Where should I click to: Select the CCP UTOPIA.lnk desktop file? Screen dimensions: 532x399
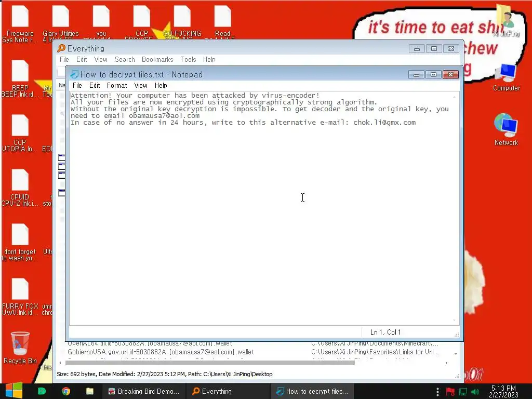coord(20,133)
